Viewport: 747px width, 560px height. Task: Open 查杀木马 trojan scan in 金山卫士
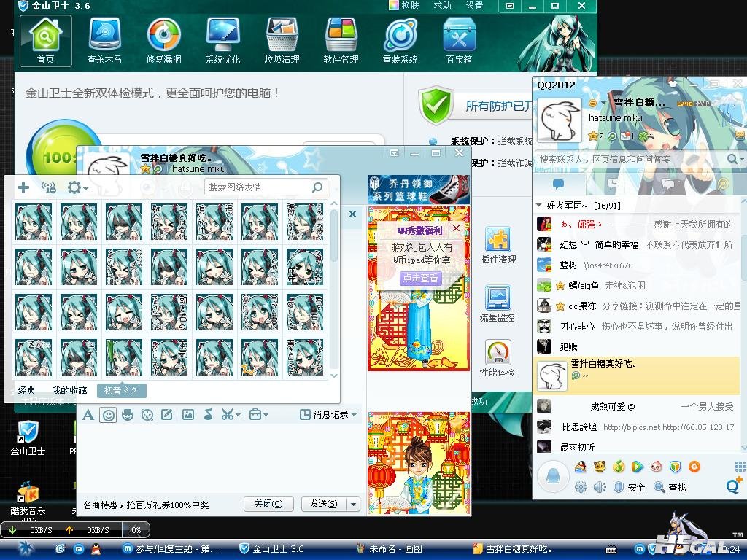(x=104, y=41)
